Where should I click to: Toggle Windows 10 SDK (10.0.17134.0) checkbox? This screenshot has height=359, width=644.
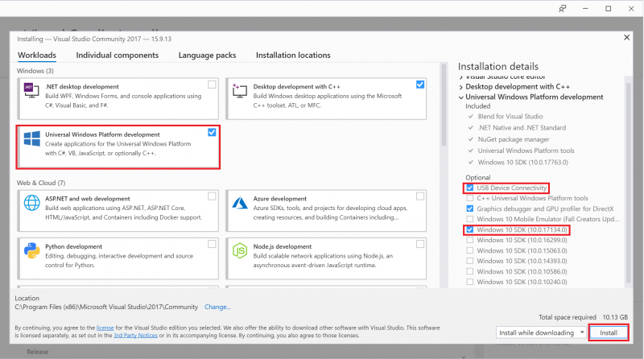[x=470, y=229]
